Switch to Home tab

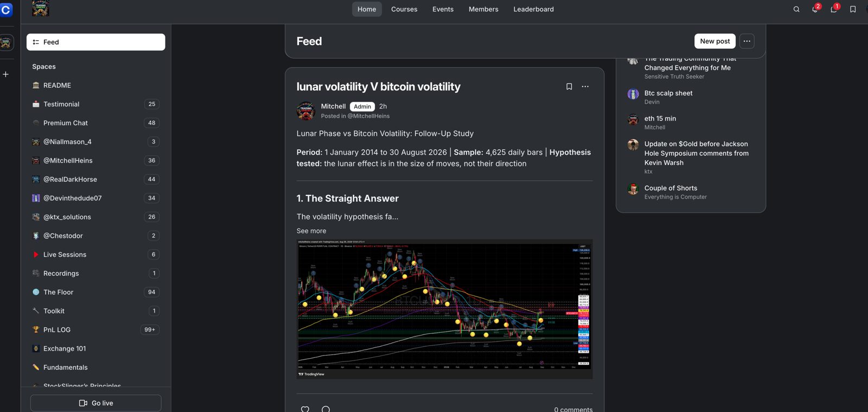tap(367, 9)
